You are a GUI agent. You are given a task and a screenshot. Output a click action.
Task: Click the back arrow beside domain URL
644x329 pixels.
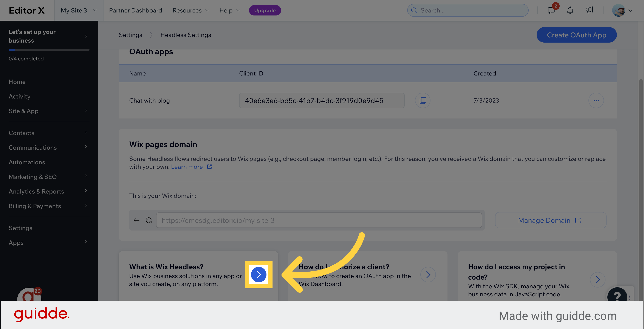(136, 220)
